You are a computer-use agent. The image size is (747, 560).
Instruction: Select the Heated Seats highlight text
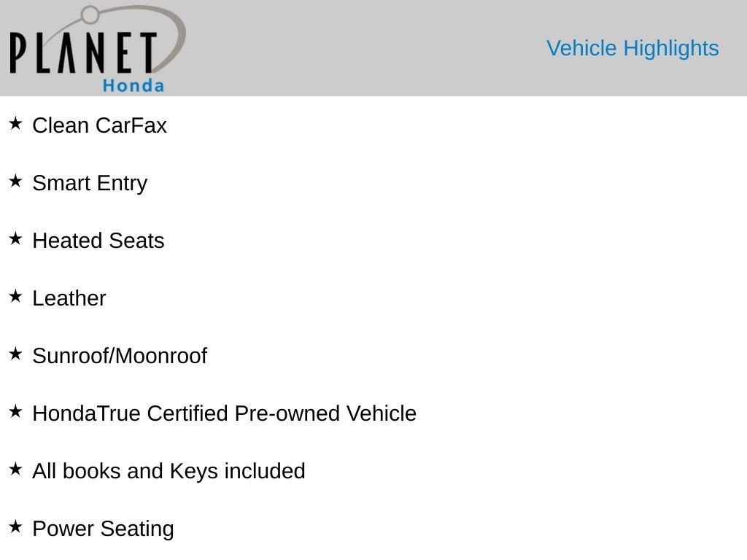click(x=98, y=241)
